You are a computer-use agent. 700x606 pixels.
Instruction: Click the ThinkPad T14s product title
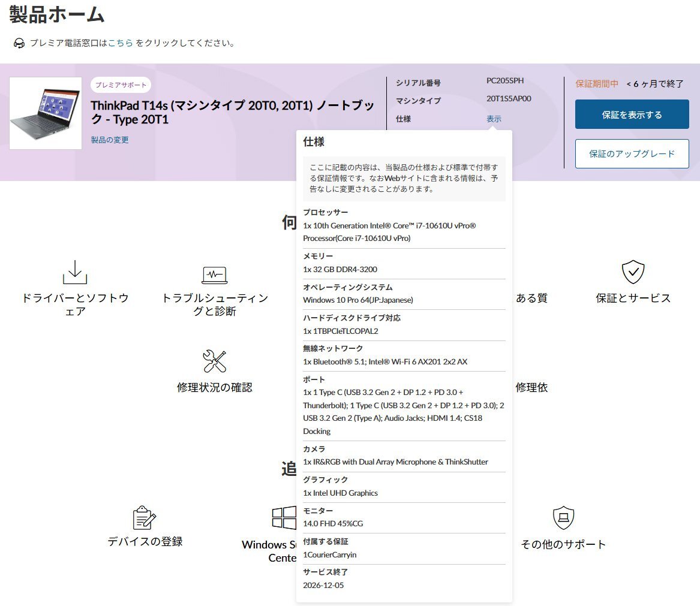point(232,112)
